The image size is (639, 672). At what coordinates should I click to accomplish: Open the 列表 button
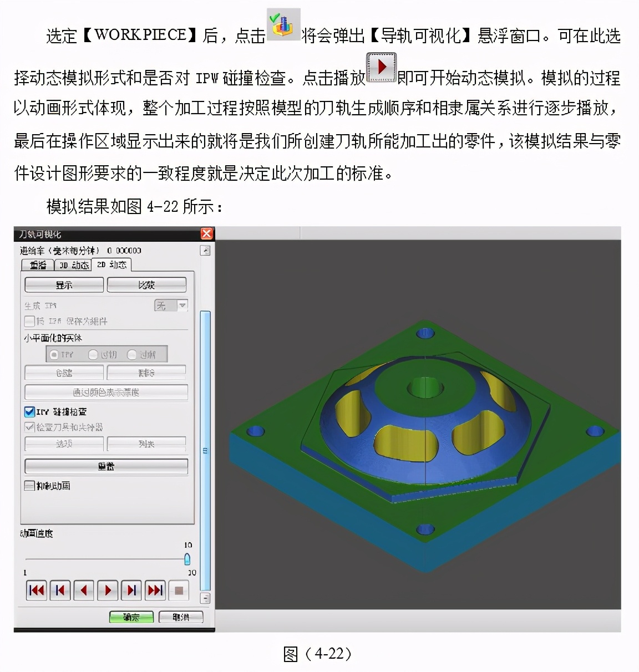coord(146,444)
